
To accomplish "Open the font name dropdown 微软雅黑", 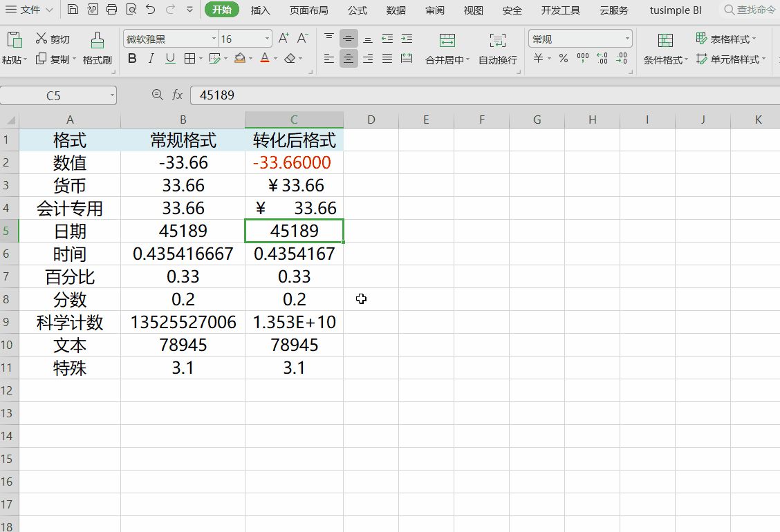I will 213,39.
